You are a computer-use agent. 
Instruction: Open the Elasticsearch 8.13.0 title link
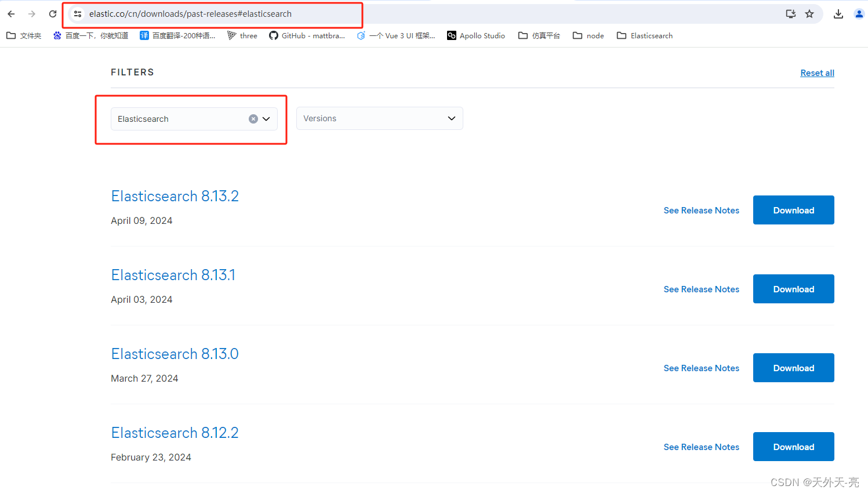tap(175, 354)
